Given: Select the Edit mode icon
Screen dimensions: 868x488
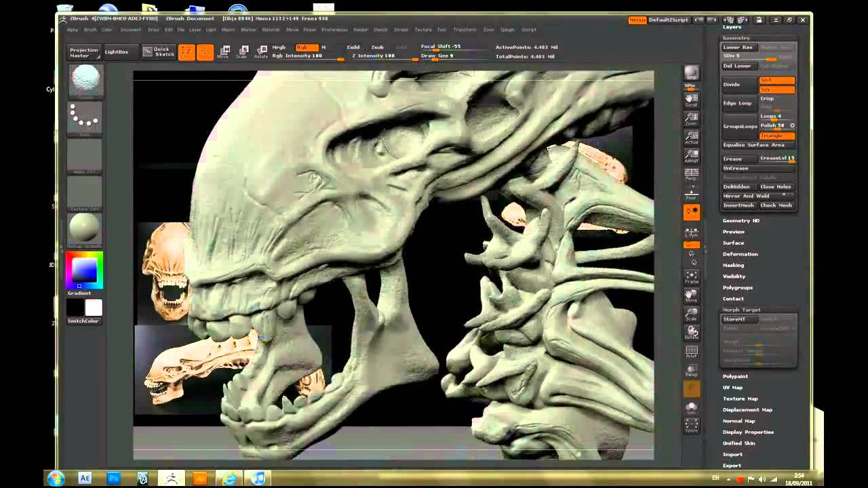Looking at the screenshot, I should point(186,52).
